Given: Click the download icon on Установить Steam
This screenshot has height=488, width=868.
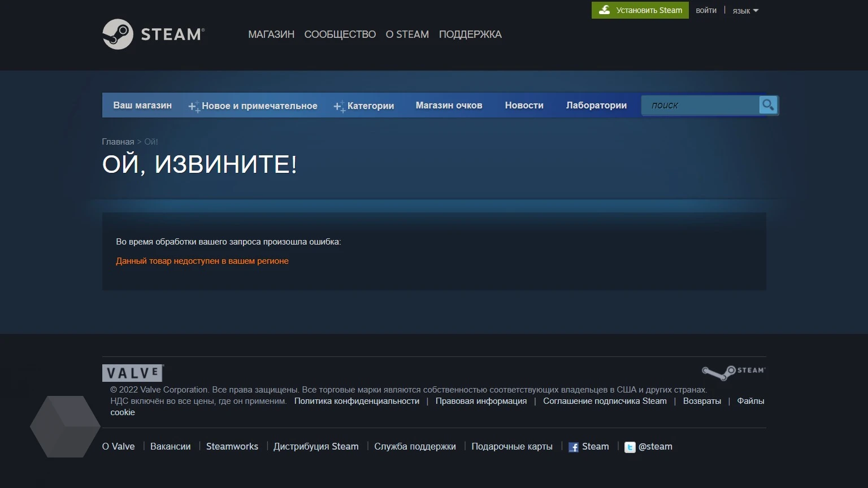Looking at the screenshot, I should click(604, 10).
